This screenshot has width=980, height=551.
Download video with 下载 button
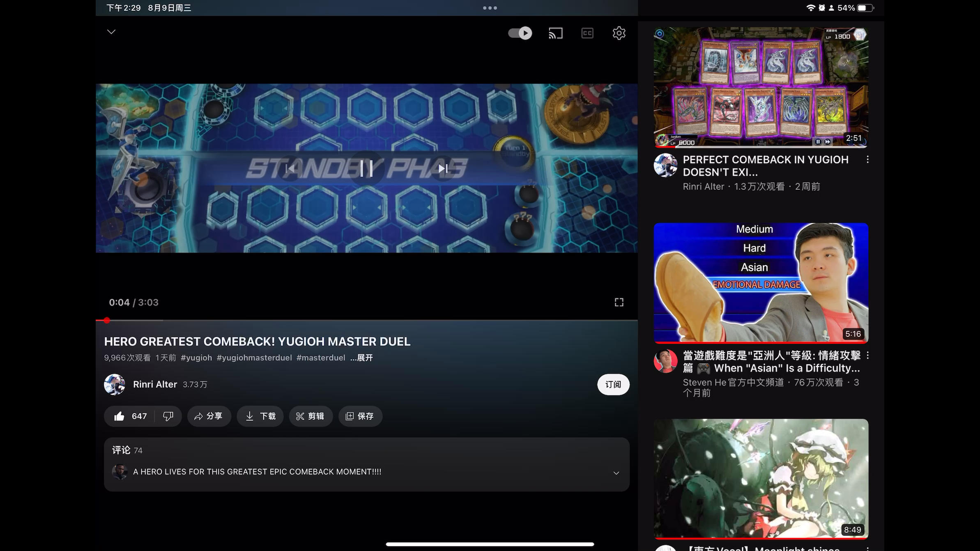[260, 416]
